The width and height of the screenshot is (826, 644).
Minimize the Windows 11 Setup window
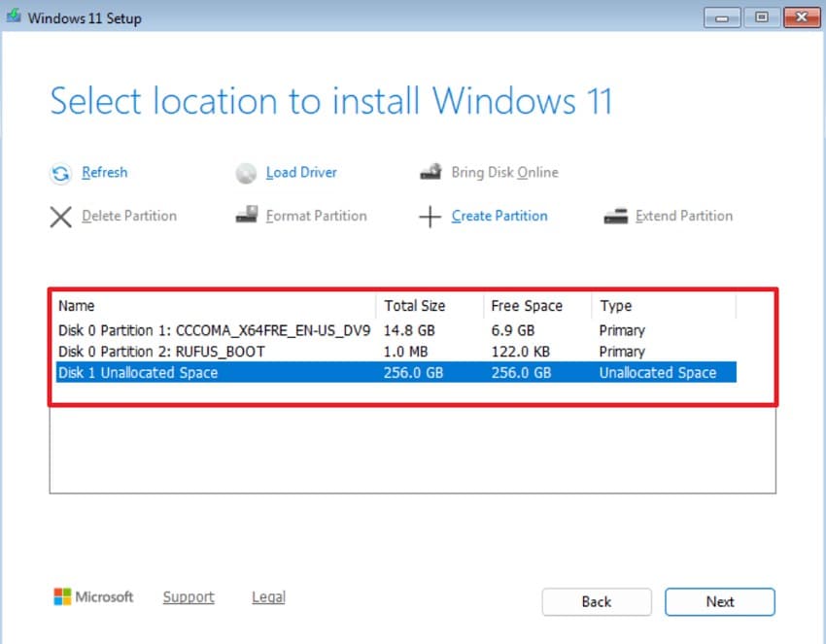click(722, 17)
